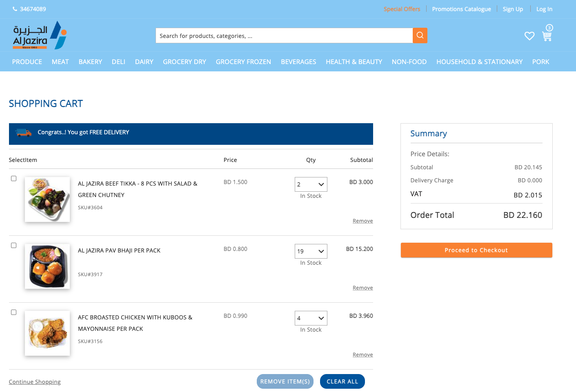
Task: Click the CLEAR ALL button
Action: tap(342, 381)
